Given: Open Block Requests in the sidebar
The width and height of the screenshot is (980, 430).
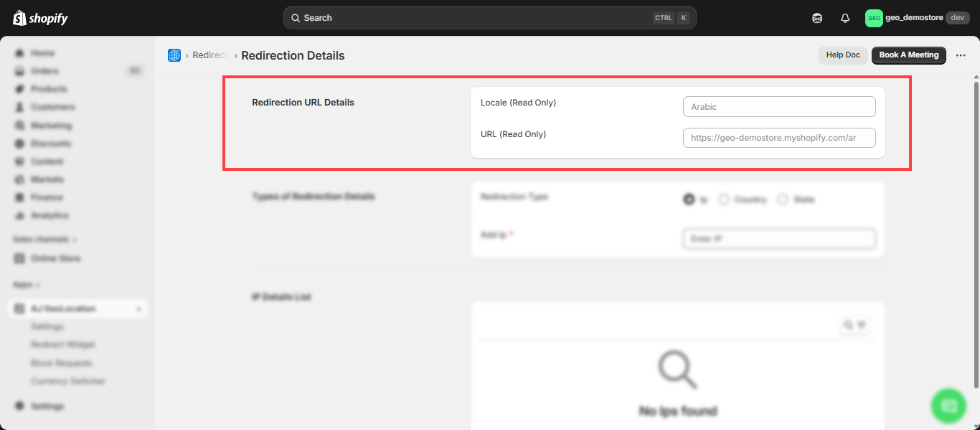Looking at the screenshot, I should click(x=61, y=363).
